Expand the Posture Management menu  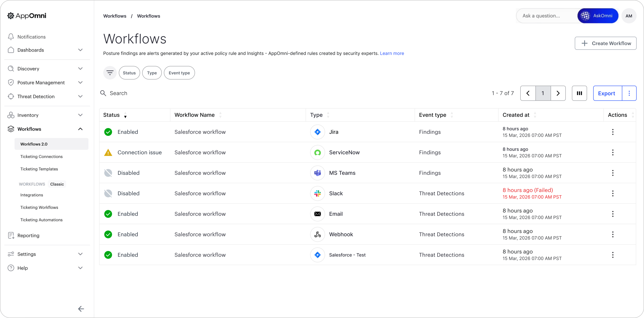point(80,83)
